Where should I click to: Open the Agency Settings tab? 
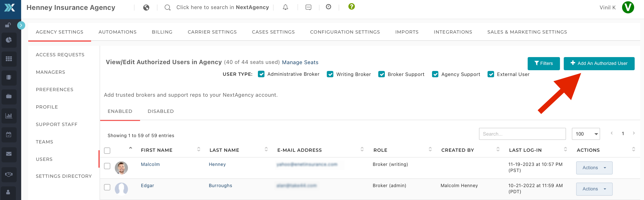tap(60, 32)
